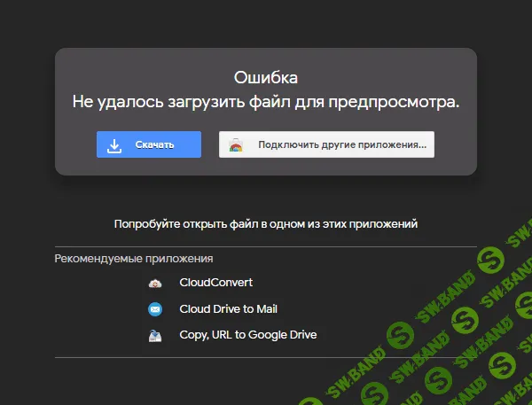Open Подключить другие приложения button
532x405 pixels.
326,144
